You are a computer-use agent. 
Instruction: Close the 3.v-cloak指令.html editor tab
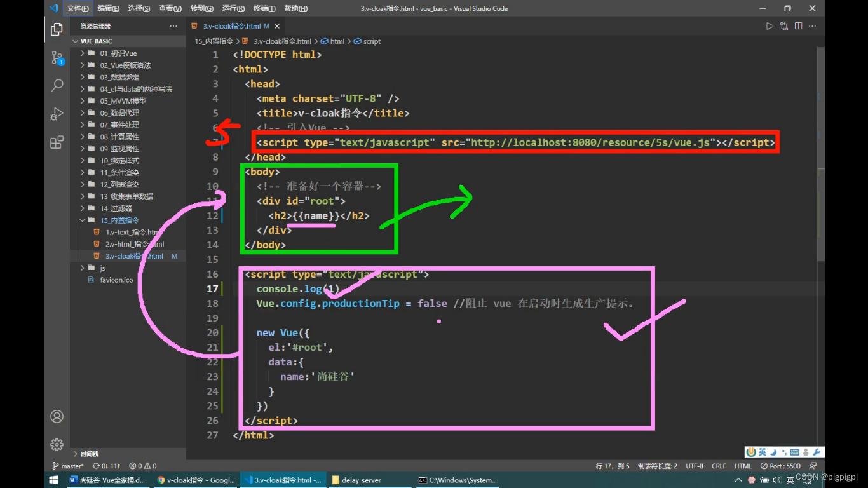click(276, 26)
